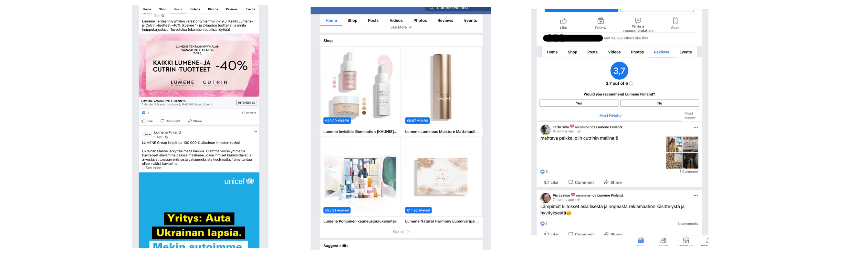The height and width of the screenshot is (258, 868).
Task: Answer Yes to recommending Lumene Finland
Action: [579, 103]
